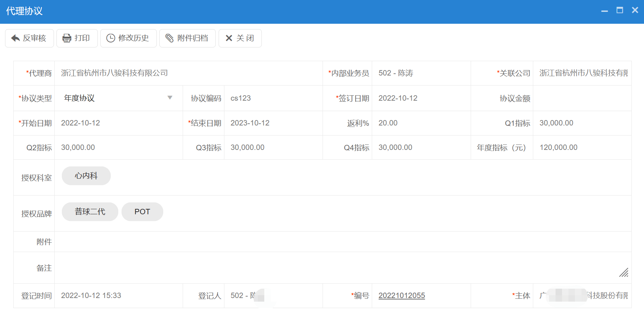The width and height of the screenshot is (644, 316).
Task: Select the POT brand tag
Action: pos(142,212)
